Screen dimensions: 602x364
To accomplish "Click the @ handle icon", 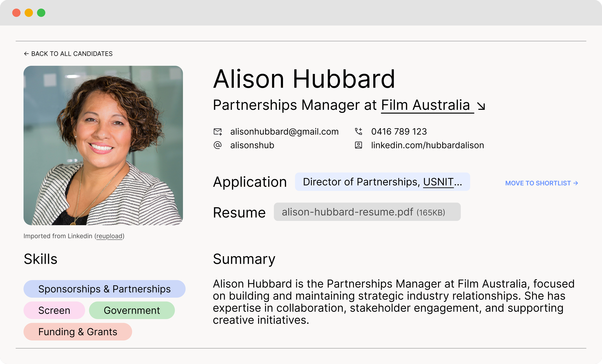I will click(217, 145).
